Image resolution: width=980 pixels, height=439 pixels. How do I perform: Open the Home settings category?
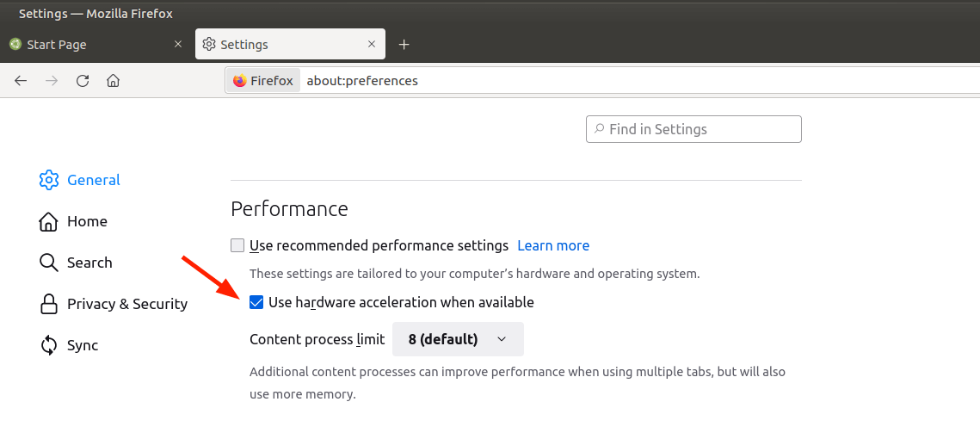coord(86,221)
